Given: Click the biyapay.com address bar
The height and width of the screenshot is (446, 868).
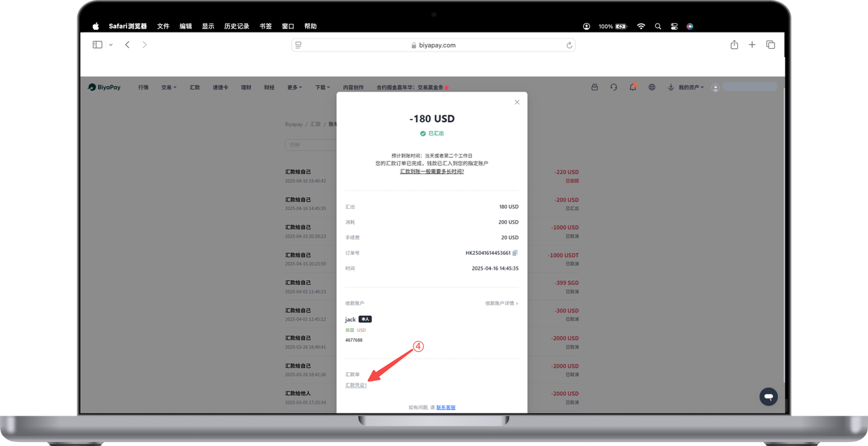Looking at the screenshot, I should click(x=433, y=45).
